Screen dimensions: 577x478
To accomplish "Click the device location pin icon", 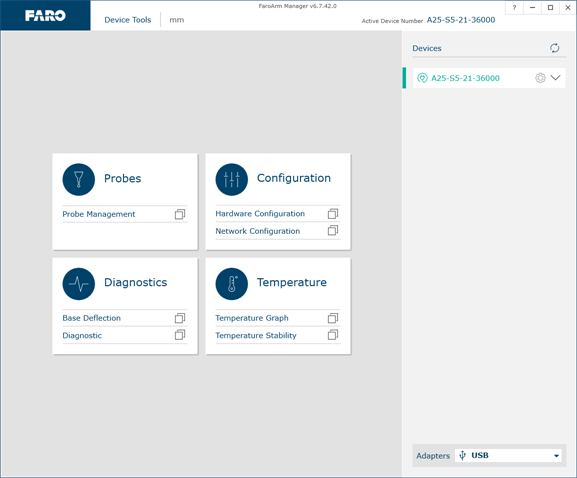I will pyautogui.click(x=422, y=78).
